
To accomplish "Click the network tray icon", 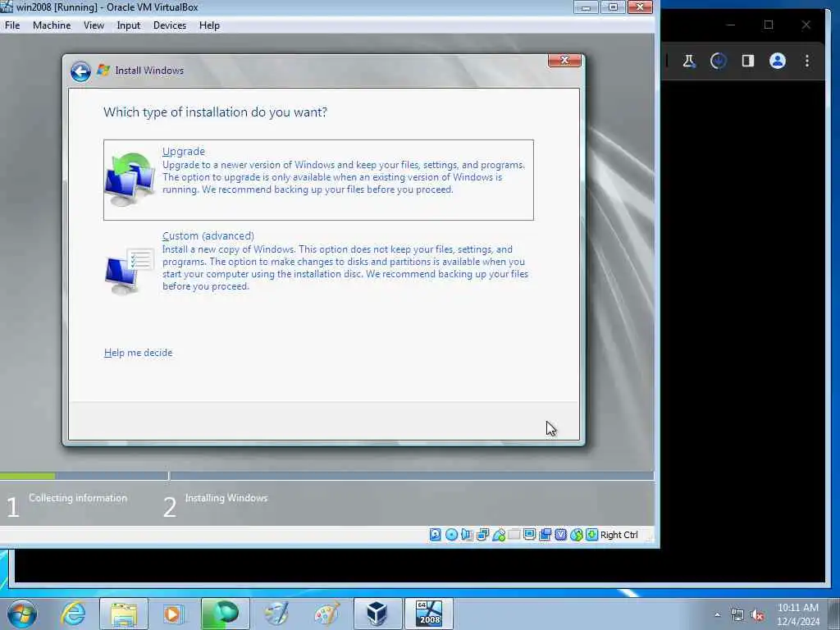I will (737, 615).
